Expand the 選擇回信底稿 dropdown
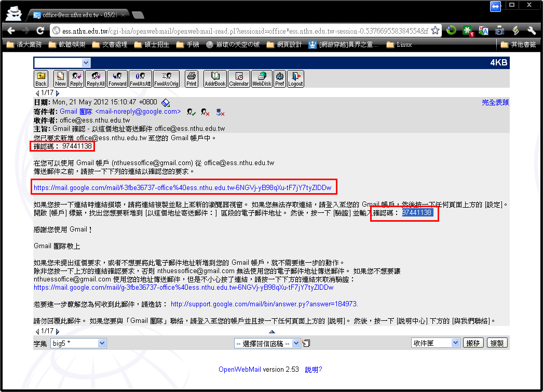The width and height of the screenshot is (543, 392). click(267, 343)
